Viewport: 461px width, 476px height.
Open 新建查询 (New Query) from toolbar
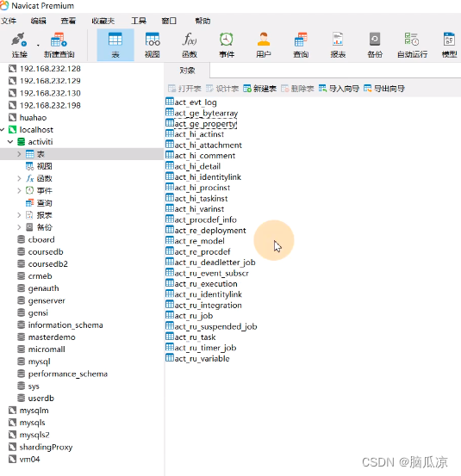coord(59,45)
